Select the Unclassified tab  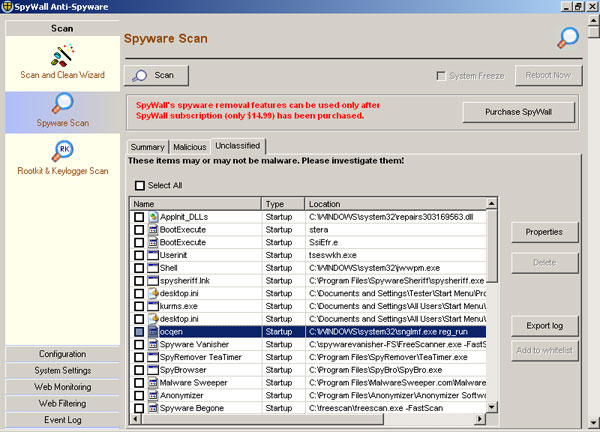[238, 146]
